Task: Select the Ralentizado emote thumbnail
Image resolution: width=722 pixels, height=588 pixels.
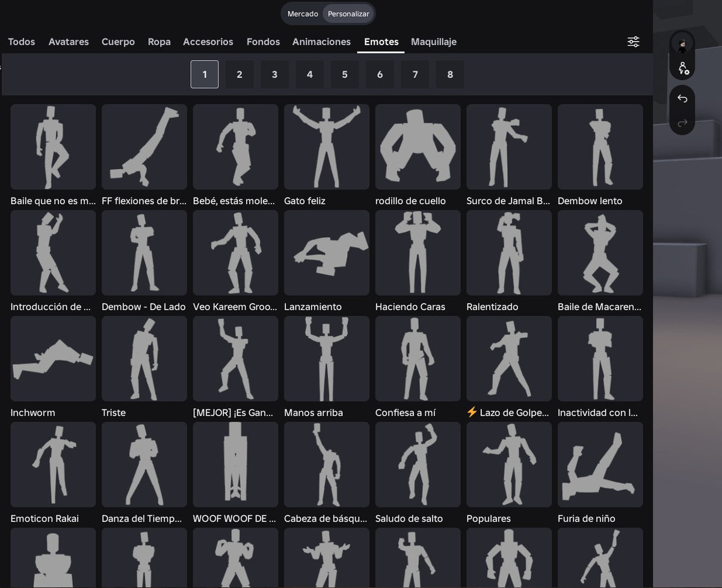Action: click(x=509, y=253)
